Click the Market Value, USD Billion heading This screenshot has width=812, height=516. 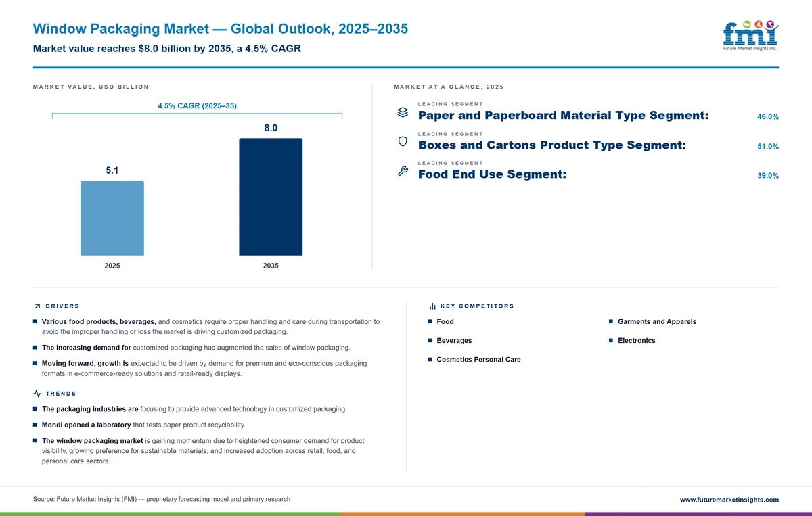[x=91, y=87]
